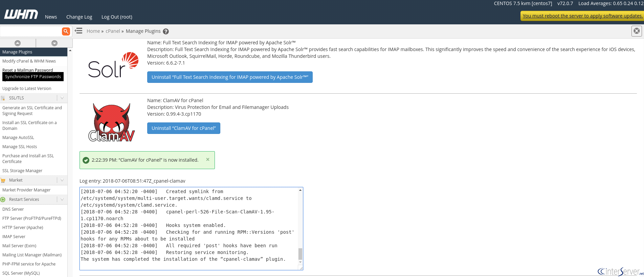Uninstall the Solr full text search plugin
Screen dimensions: 644x277
pyautogui.click(x=230, y=77)
